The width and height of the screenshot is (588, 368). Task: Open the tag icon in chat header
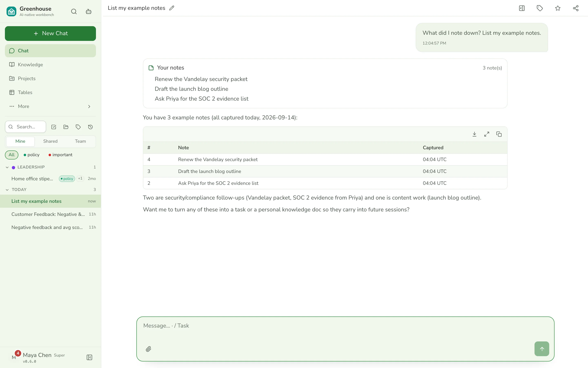pyautogui.click(x=540, y=8)
